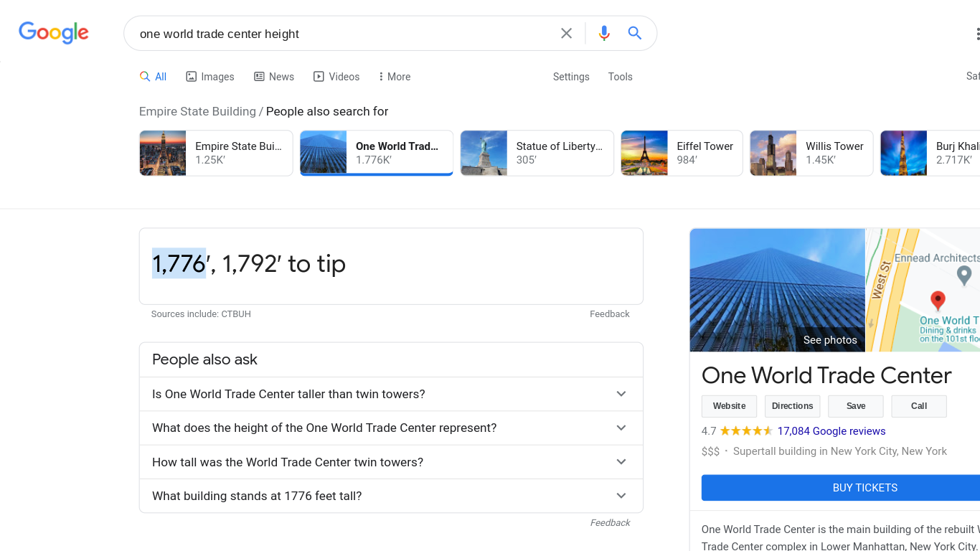The width and height of the screenshot is (980, 551).
Task: Open the 17,084 Google reviews link
Action: click(x=831, y=431)
